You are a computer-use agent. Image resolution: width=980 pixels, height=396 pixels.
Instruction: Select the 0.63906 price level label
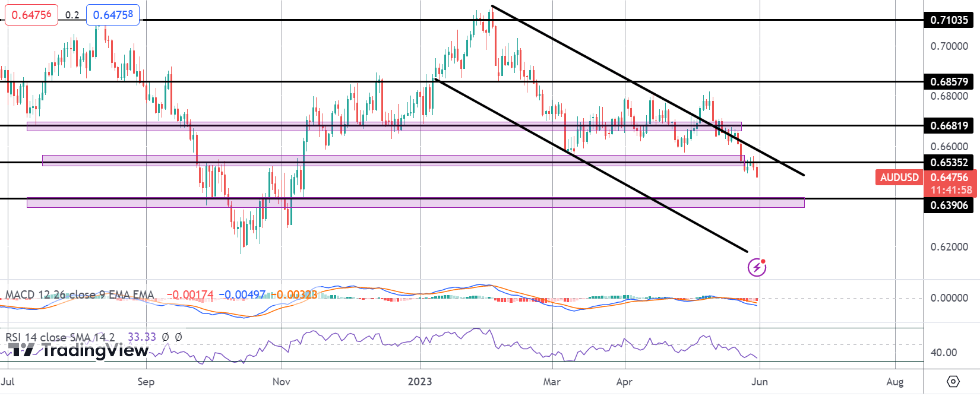coord(949,205)
